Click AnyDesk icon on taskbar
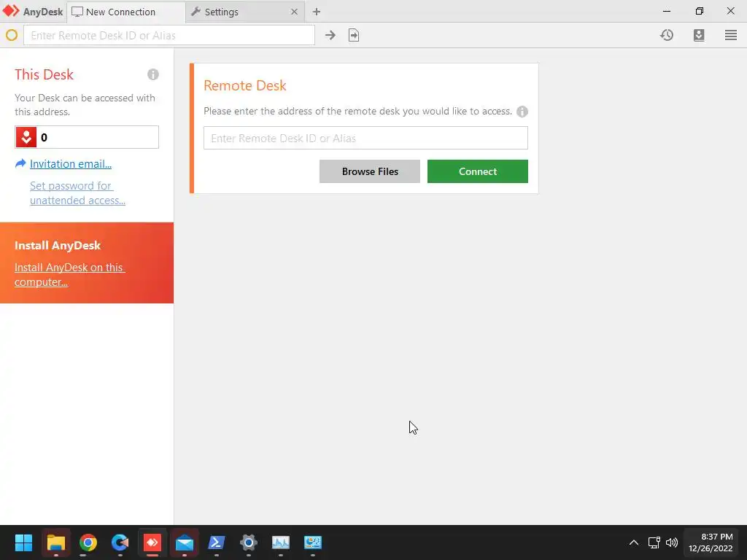The image size is (747, 560). pos(152,542)
